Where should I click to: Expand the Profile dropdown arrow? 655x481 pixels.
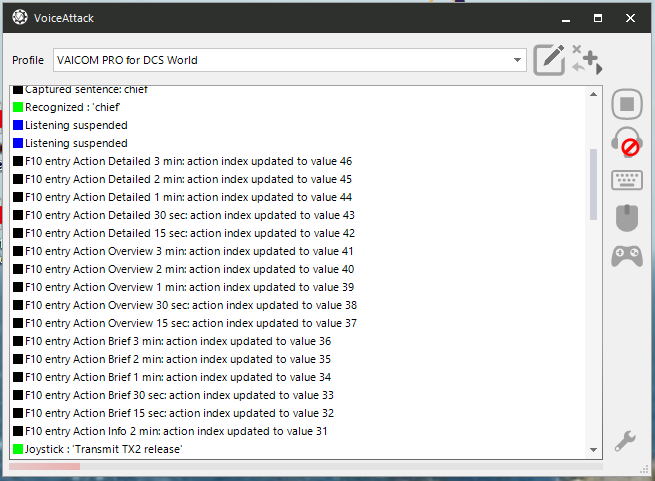click(517, 60)
